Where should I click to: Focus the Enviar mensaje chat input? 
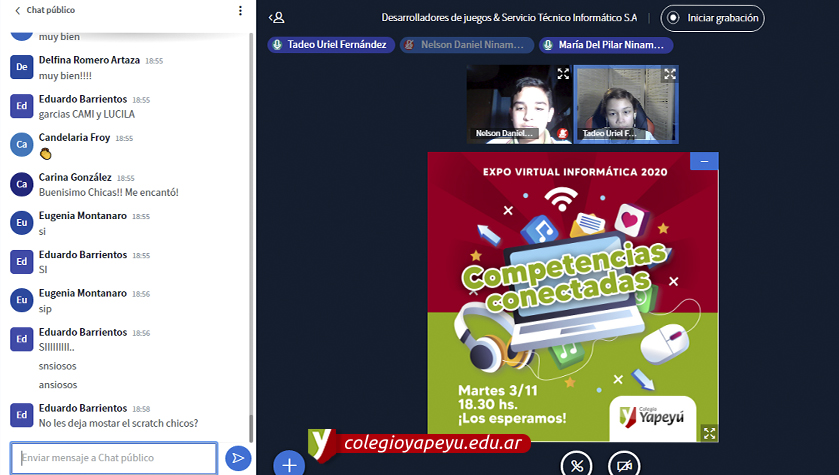113,458
